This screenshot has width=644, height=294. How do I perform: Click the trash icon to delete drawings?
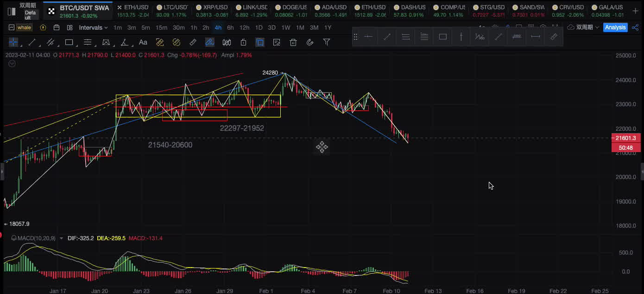pyautogui.click(x=293, y=43)
